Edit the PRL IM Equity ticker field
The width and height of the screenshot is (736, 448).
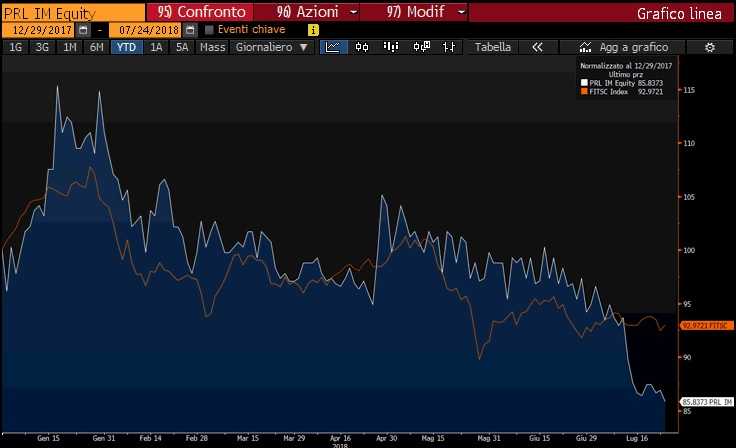click(x=74, y=13)
